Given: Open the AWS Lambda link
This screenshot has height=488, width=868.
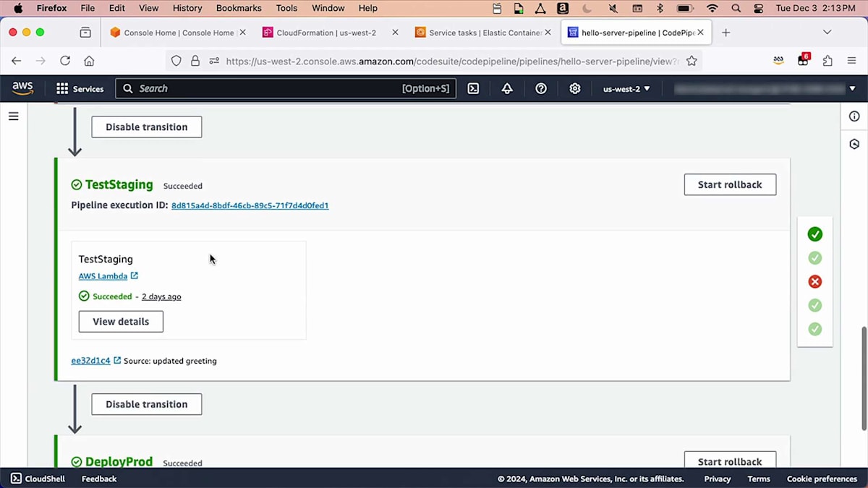Looking at the screenshot, I should tap(103, 275).
